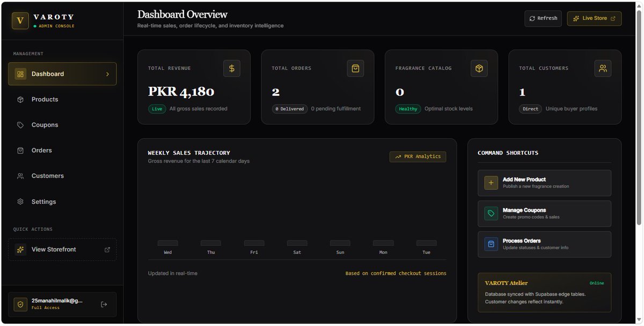Open the Live Store button
644x326 pixels.
click(595, 18)
